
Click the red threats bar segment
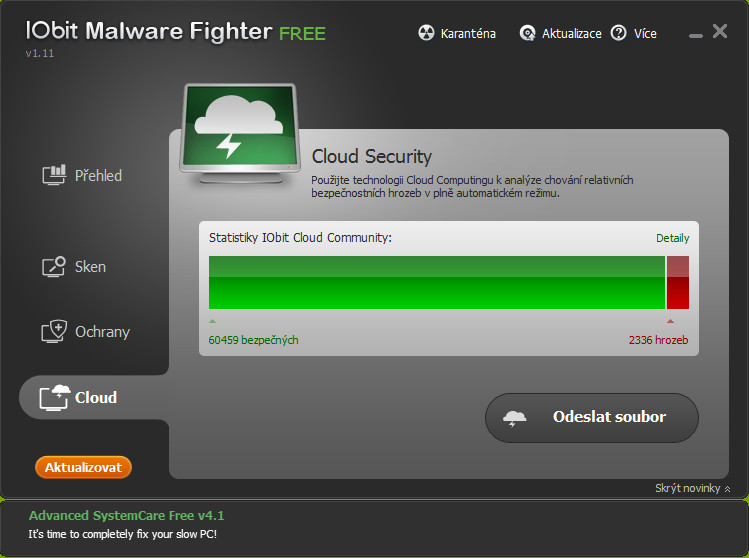[678, 282]
